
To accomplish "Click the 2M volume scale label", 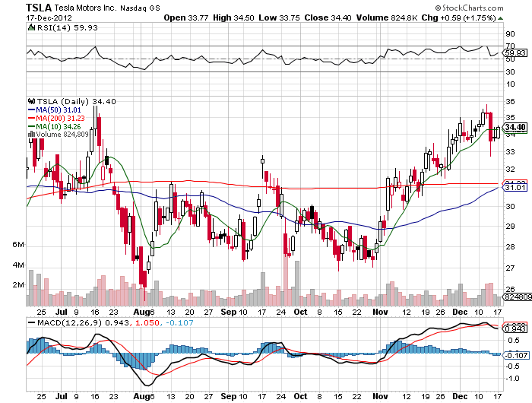I will [x=18, y=285].
